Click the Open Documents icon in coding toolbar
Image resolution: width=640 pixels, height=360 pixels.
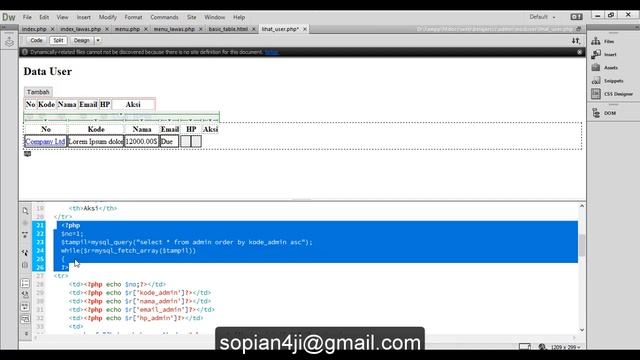[25, 211]
